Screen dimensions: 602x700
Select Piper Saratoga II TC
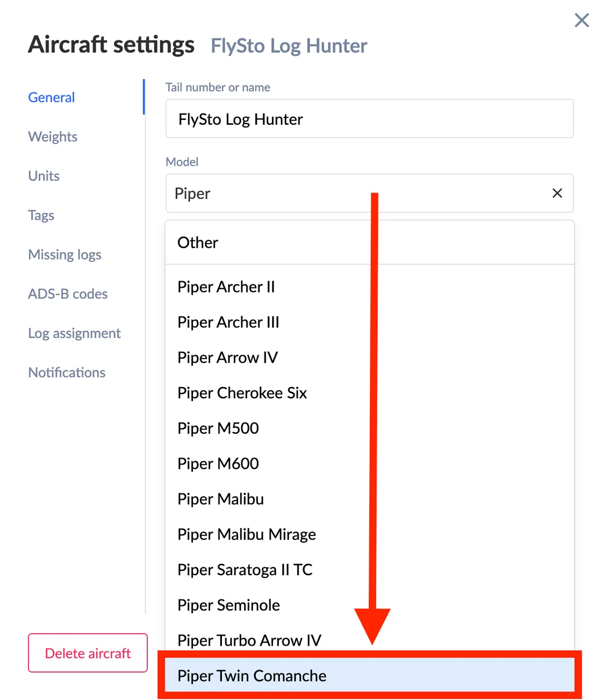point(370,570)
